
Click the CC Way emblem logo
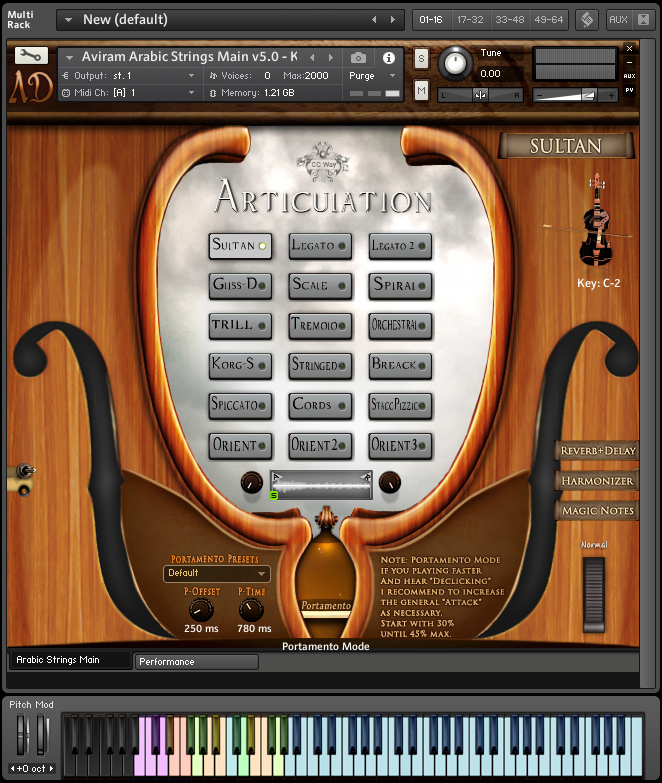pyautogui.click(x=323, y=162)
